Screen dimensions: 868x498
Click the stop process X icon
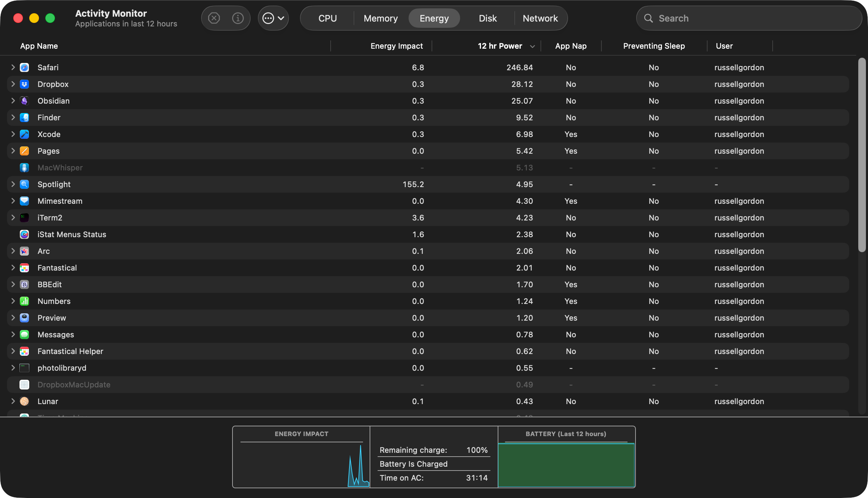tap(214, 18)
